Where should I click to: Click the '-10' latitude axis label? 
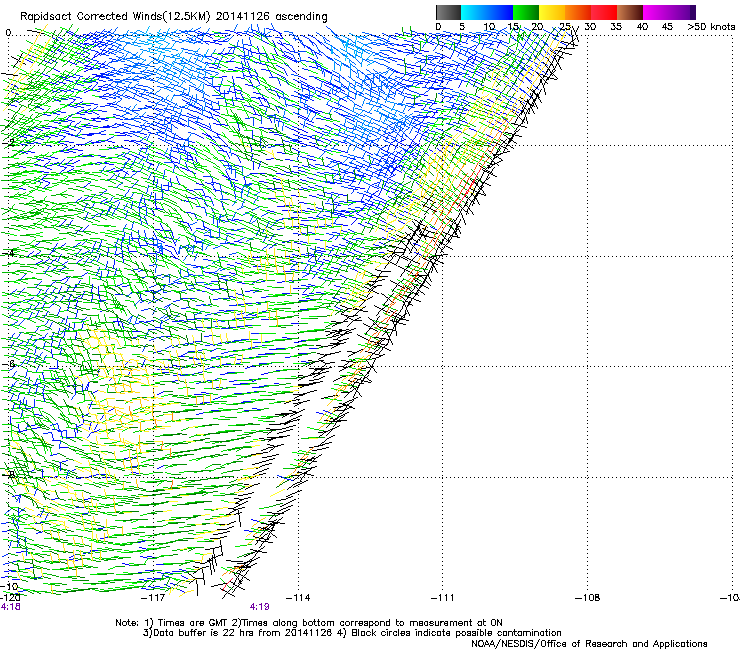(9, 586)
